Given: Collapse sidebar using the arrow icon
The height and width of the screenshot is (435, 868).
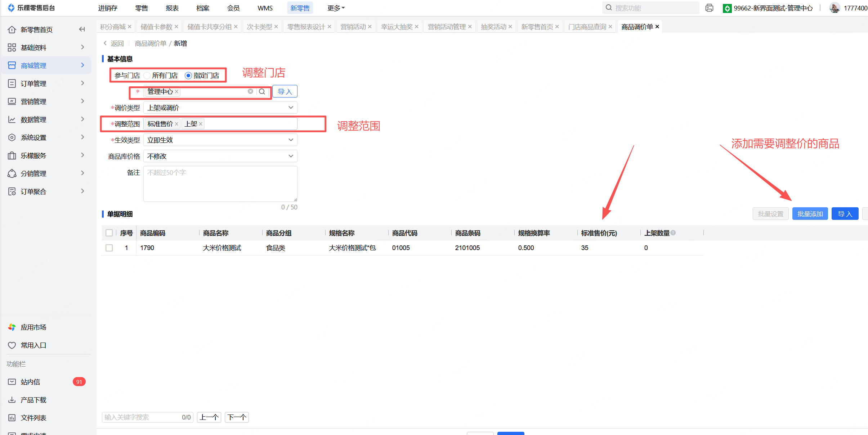Looking at the screenshot, I should point(82,30).
